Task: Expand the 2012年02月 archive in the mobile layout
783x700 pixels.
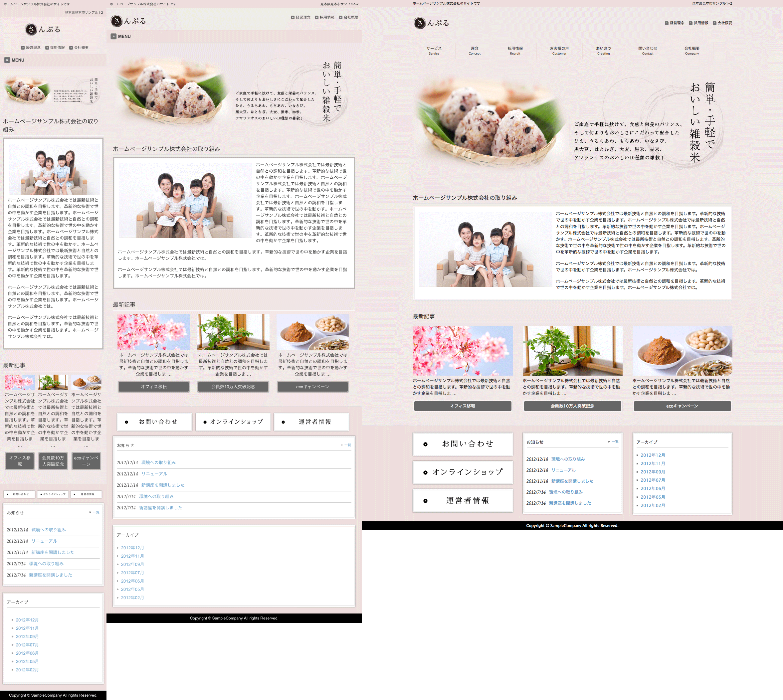Action: [27, 670]
